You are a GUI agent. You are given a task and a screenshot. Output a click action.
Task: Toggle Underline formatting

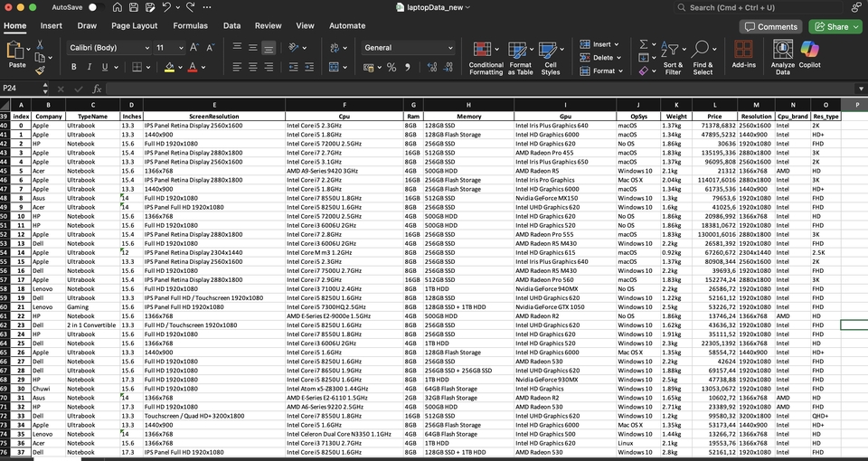(x=104, y=67)
